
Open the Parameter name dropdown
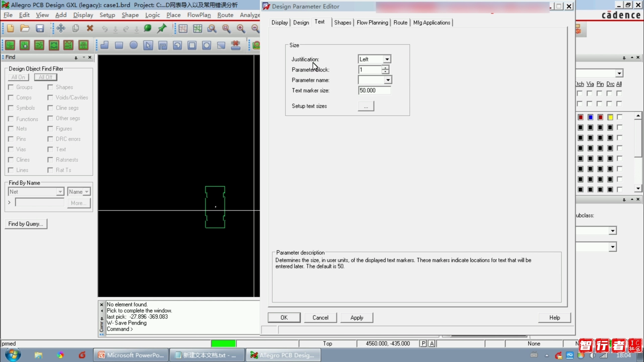[x=388, y=80]
